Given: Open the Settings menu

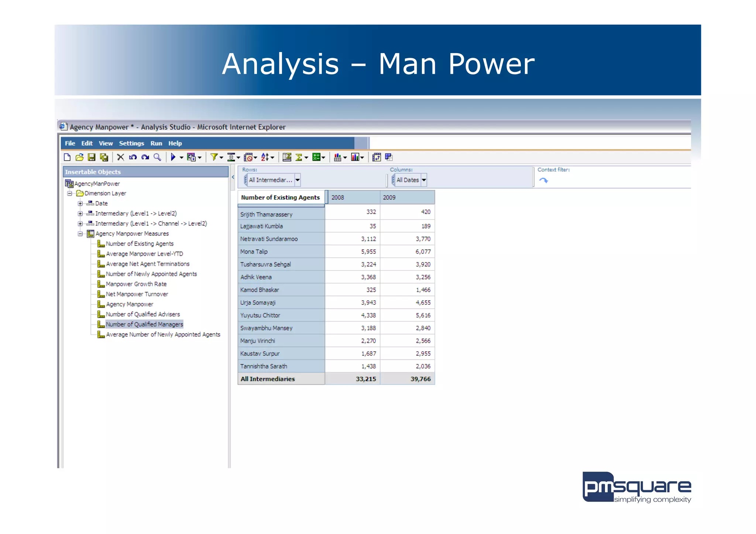Looking at the screenshot, I should point(131,143).
